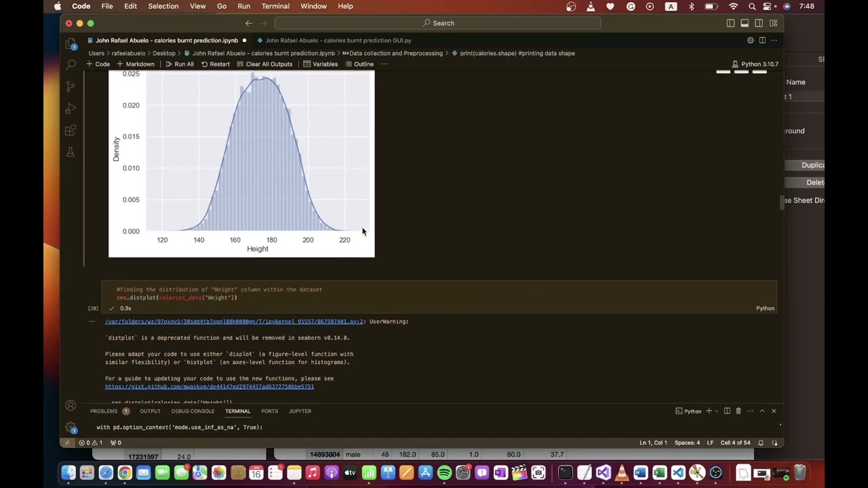Toggle secondary side bar layout icon
This screenshot has width=868, height=488.
coord(759,23)
